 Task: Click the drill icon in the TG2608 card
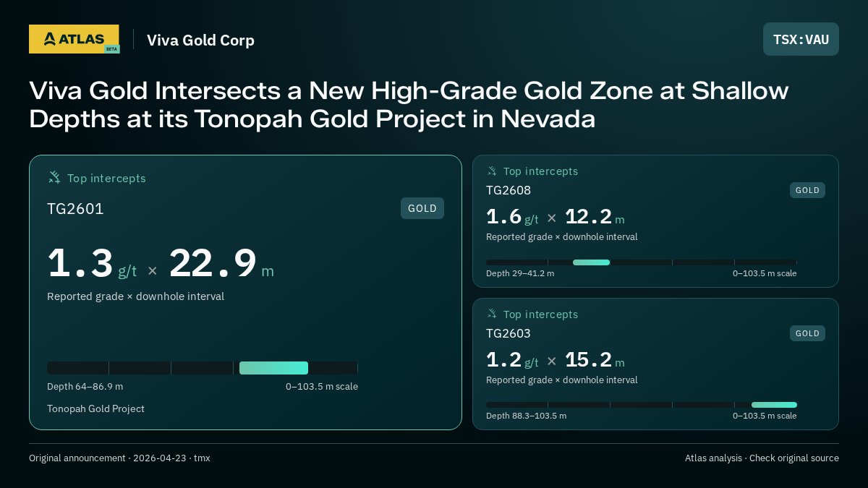[x=492, y=171]
